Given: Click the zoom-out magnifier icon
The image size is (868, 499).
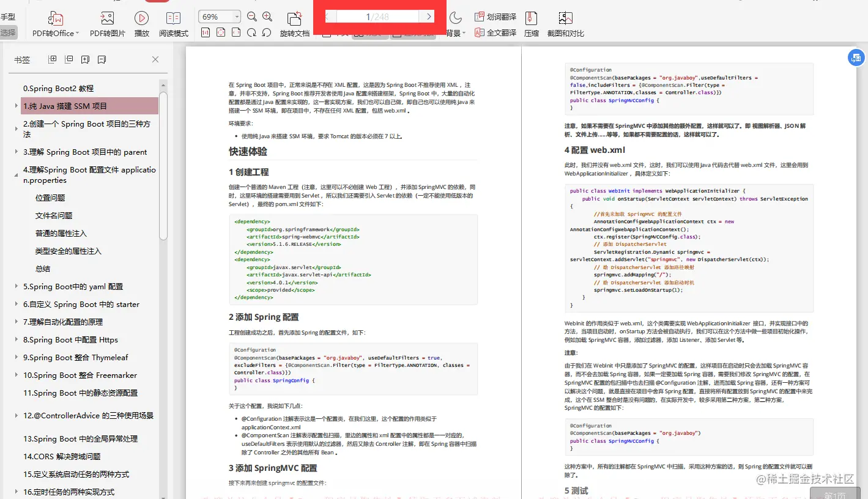Looking at the screenshot, I should (x=251, y=17).
